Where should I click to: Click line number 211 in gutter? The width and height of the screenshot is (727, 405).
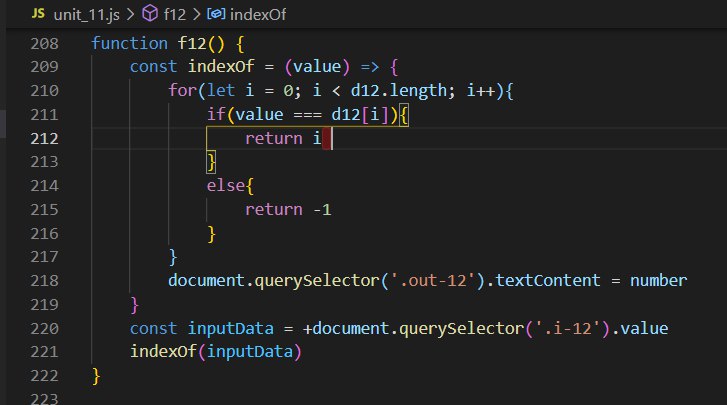tap(45, 114)
